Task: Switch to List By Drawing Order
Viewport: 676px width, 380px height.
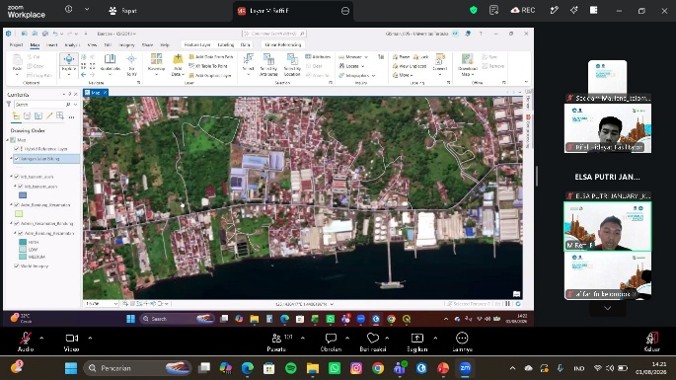Action: (x=16, y=116)
